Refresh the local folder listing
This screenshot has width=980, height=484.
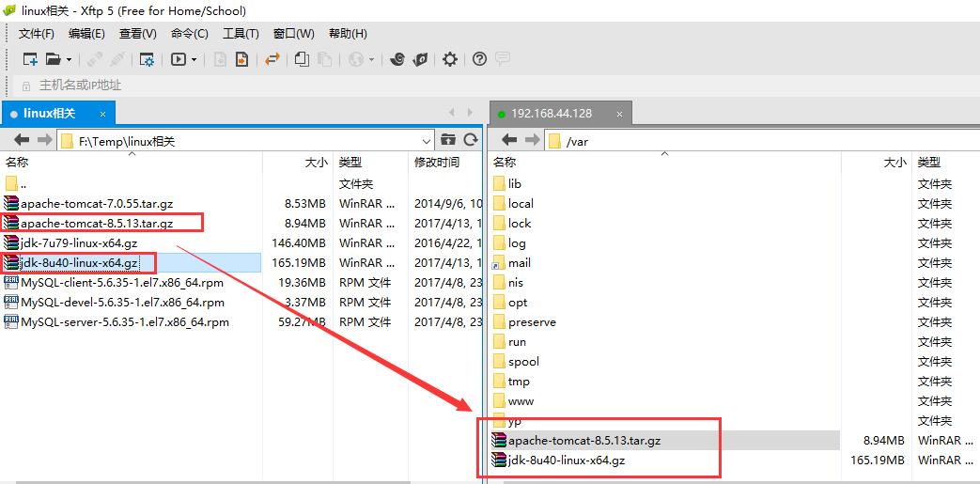[471, 140]
